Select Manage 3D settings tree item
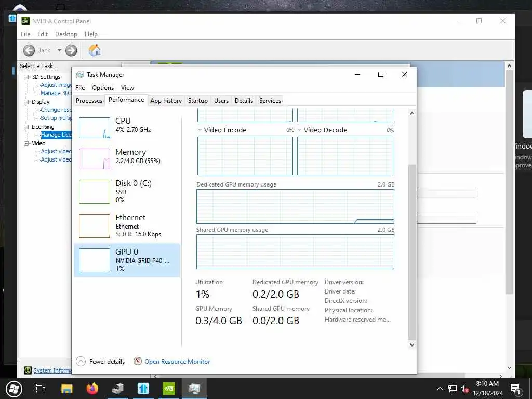 (55, 93)
